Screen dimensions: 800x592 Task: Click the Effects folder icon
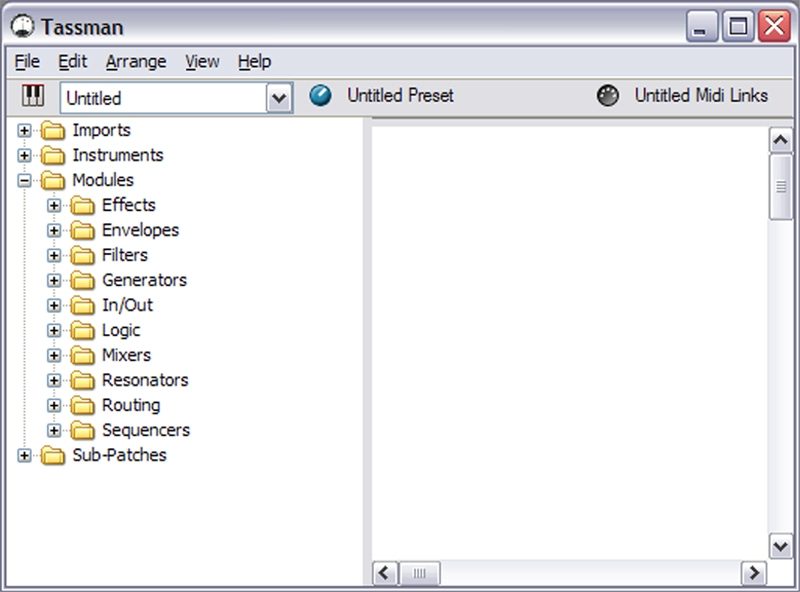point(83,206)
